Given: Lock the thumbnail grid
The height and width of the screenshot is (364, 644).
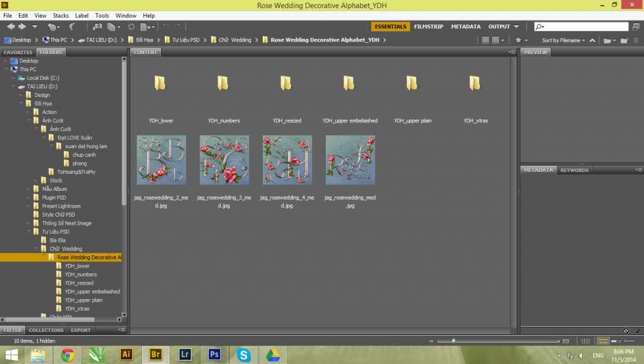Looking at the screenshot, I should (586, 341).
